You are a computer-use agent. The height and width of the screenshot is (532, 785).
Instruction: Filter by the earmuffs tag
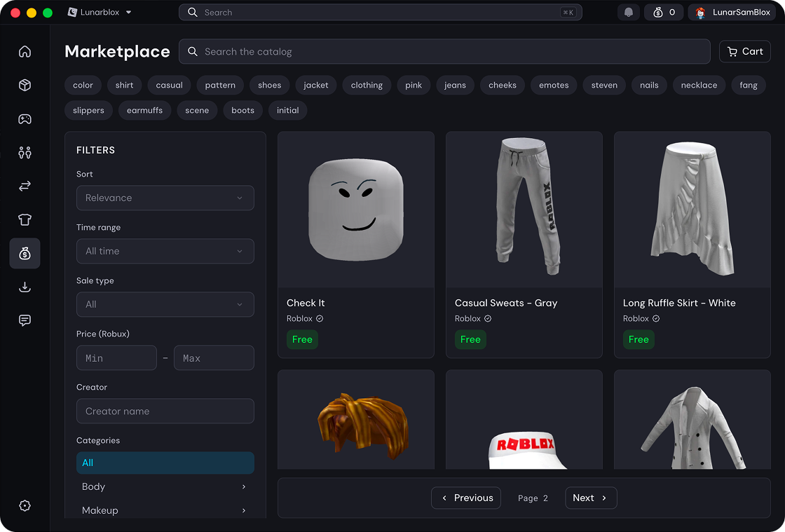click(144, 110)
